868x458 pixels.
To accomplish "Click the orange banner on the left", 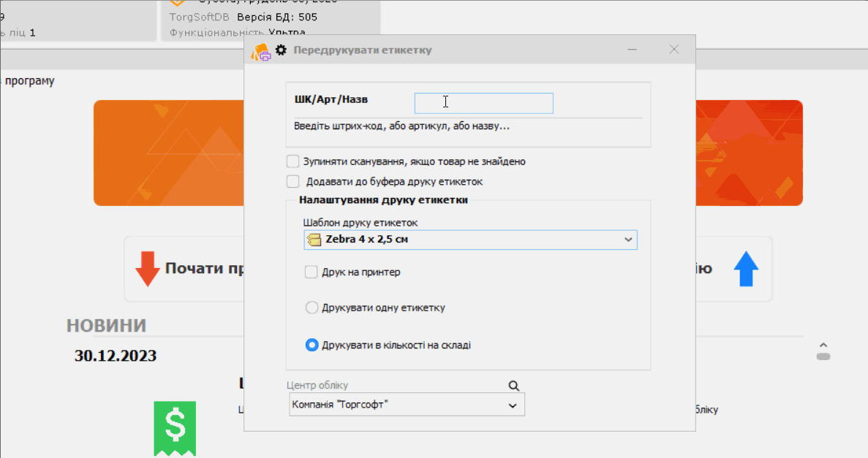I will click(x=168, y=153).
